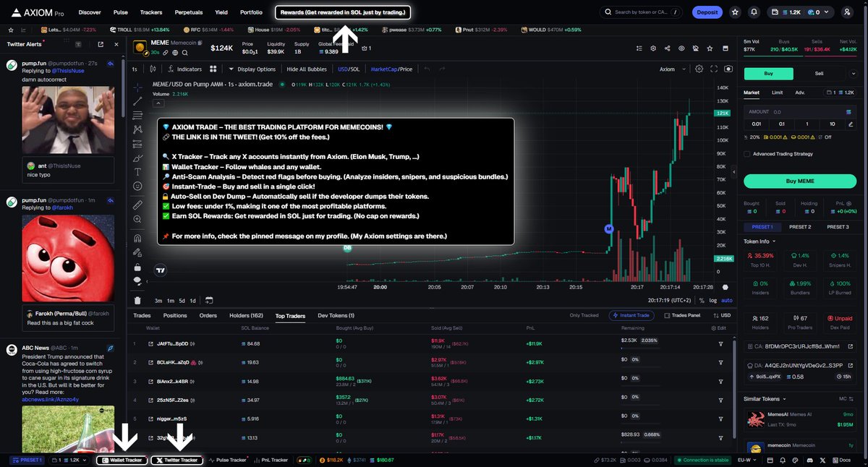Toggle the log scale on chart
Image resolution: width=868 pixels, height=467 pixels.
(x=713, y=300)
